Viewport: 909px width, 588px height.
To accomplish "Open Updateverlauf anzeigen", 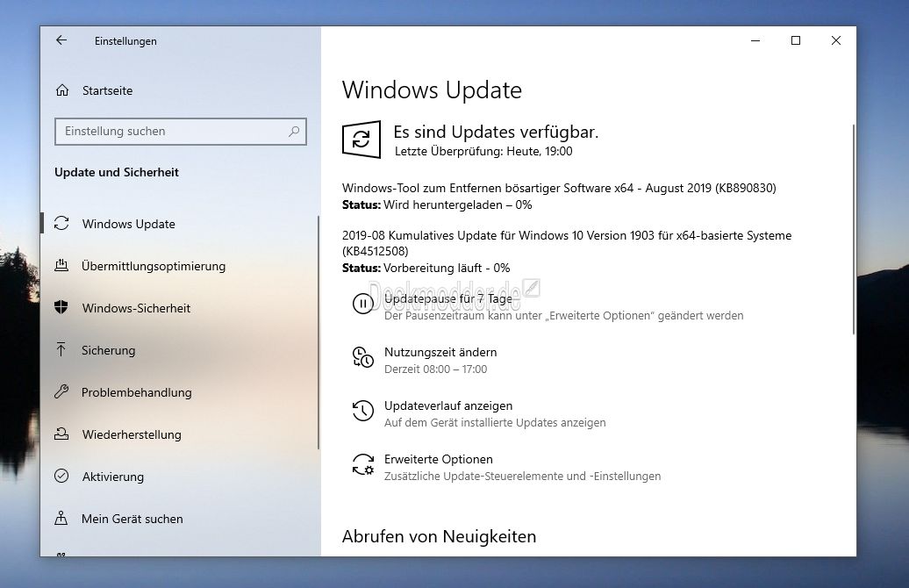I will [448, 405].
